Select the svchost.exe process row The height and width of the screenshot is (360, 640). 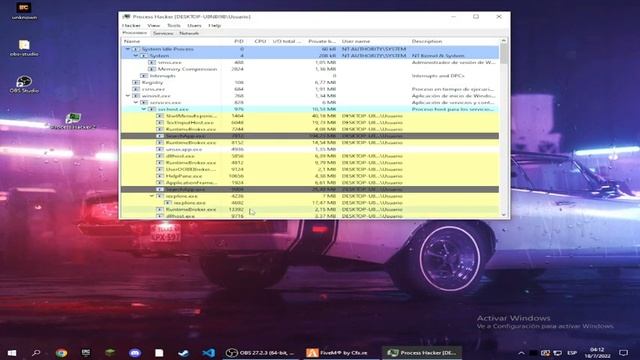310,109
